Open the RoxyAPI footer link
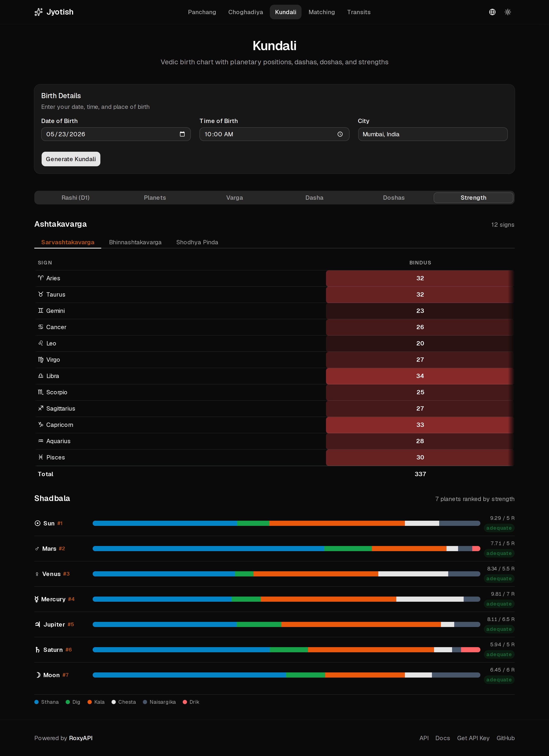This screenshot has height=756, width=549. (x=81, y=738)
